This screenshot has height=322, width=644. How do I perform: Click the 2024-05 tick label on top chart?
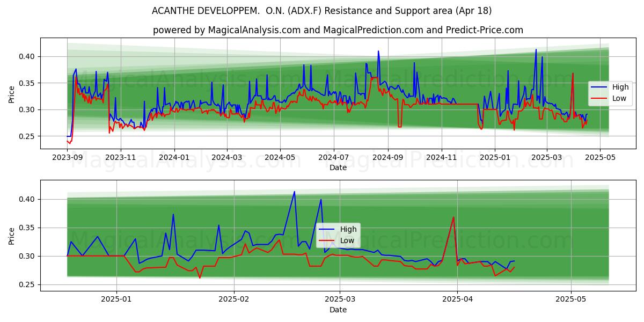[280, 158]
